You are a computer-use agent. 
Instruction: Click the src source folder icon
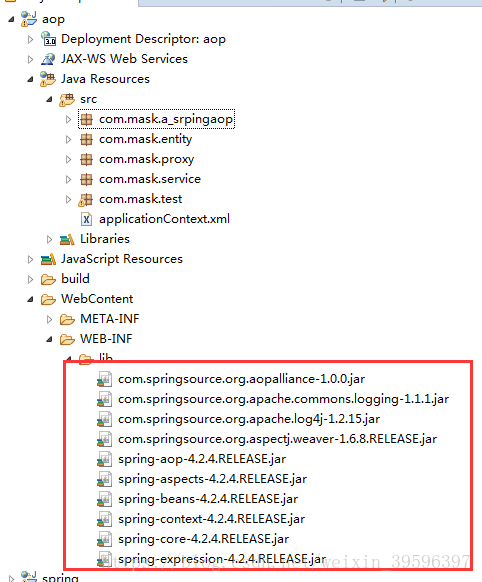click(x=67, y=99)
